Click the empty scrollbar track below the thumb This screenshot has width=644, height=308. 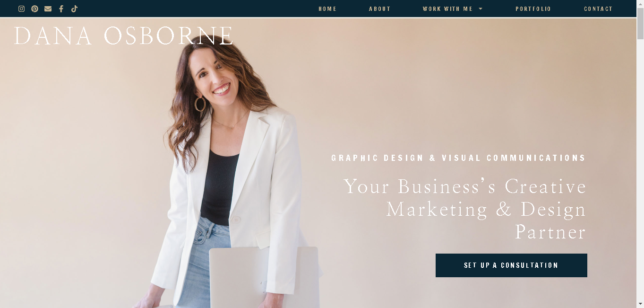640,170
